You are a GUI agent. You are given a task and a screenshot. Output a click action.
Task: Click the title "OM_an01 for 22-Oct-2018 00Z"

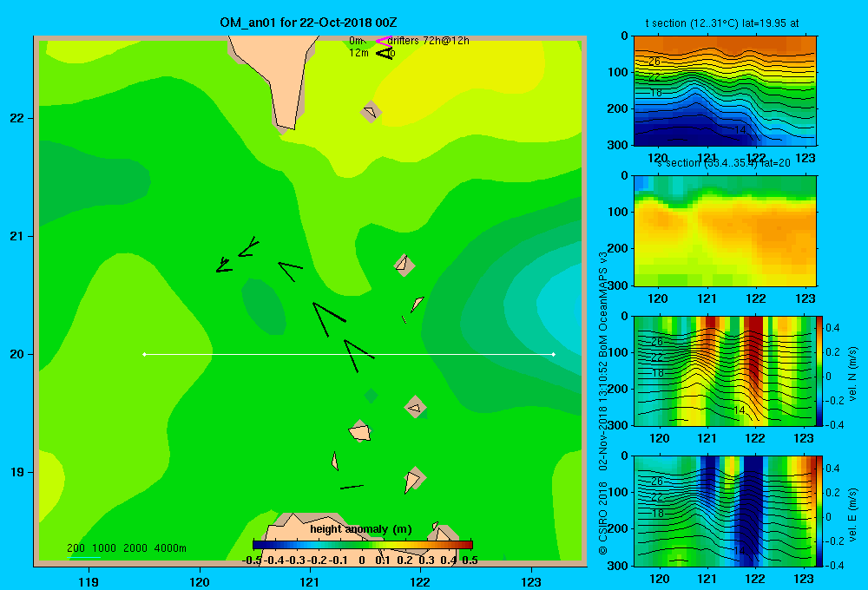click(x=308, y=23)
